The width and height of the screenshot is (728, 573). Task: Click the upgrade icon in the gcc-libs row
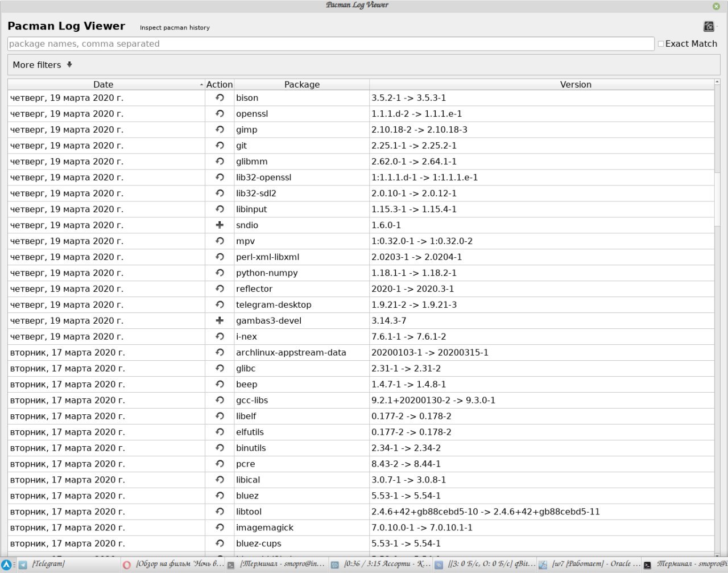220,401
